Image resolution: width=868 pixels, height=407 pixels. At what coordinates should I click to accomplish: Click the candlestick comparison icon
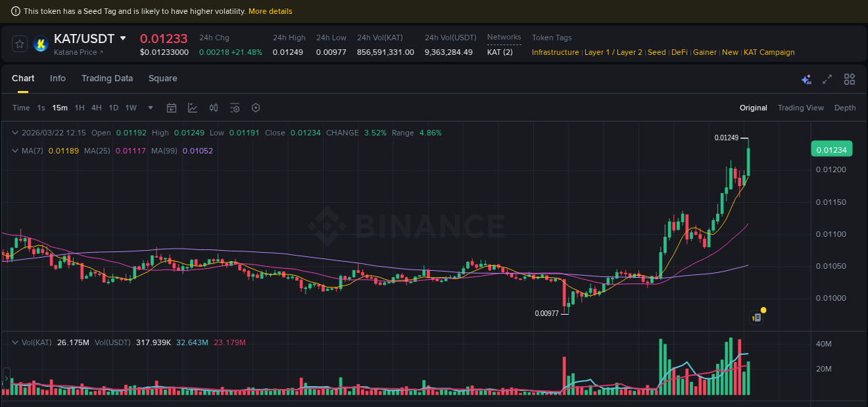[x=213, y=108]
